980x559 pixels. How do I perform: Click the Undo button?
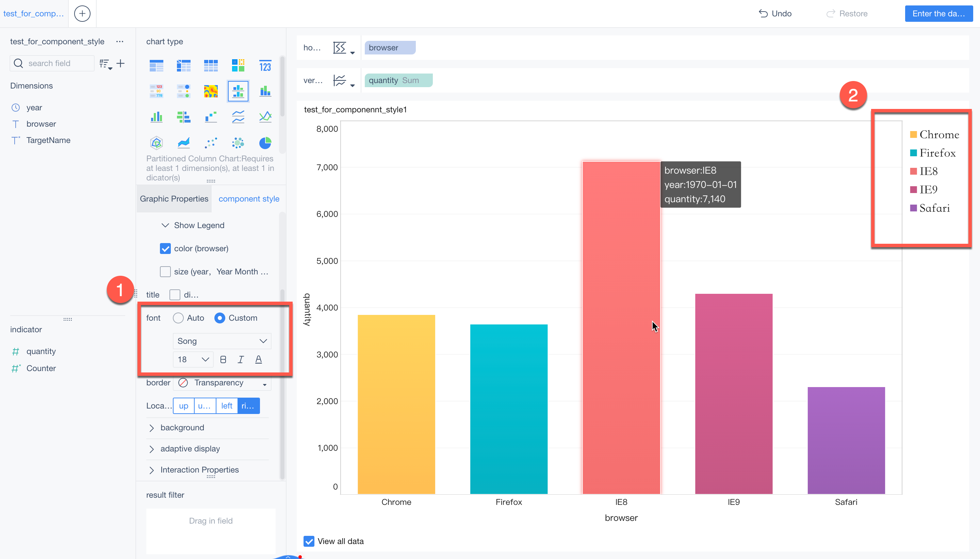(x=775, y=13)
